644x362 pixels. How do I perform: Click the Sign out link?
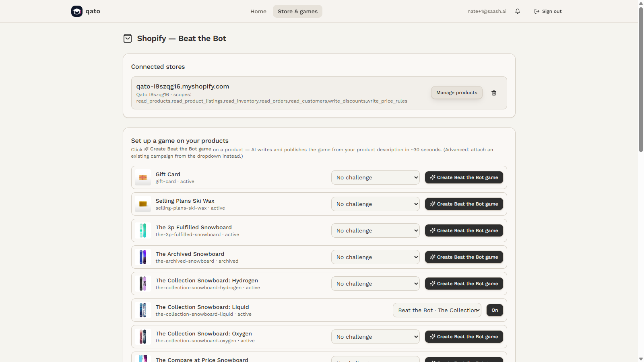(548, 11)
